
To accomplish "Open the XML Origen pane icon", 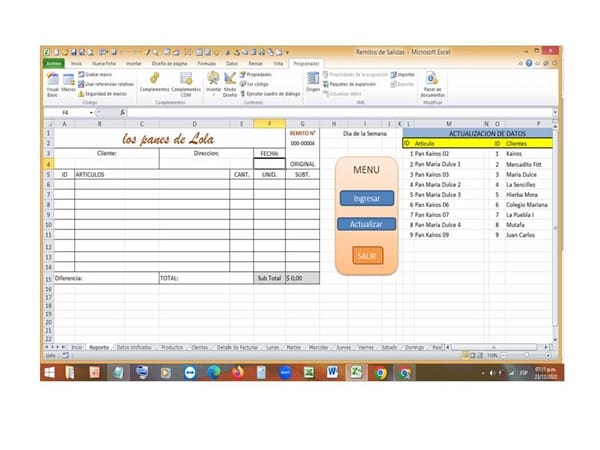I will tap(313, 82).
